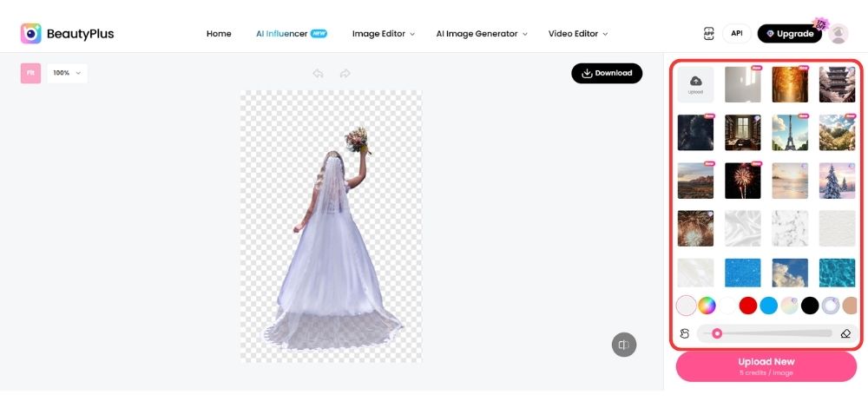
Task: Open the APP QR code icon
Action: 708,34
